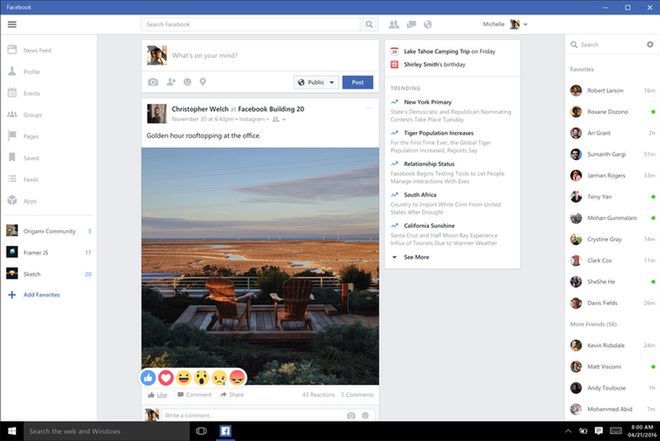The image size is (660, 441).
Task: Open chat with Robert Larson
Action: [x=612, y=90]
